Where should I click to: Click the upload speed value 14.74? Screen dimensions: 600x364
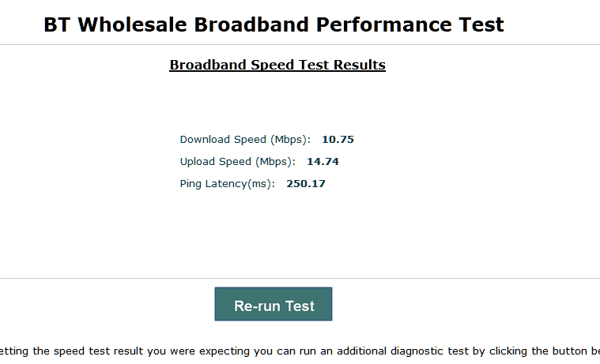[x=323, y=162]
